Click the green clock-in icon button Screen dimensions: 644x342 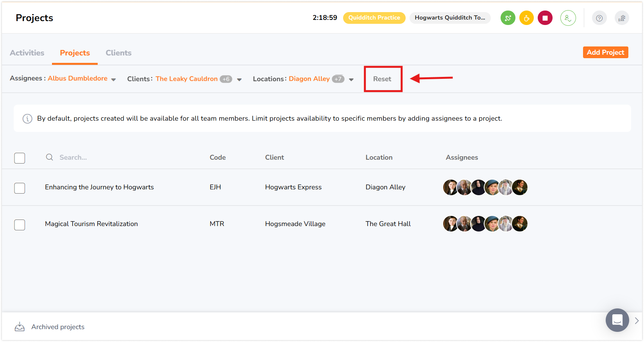[508, 18]
